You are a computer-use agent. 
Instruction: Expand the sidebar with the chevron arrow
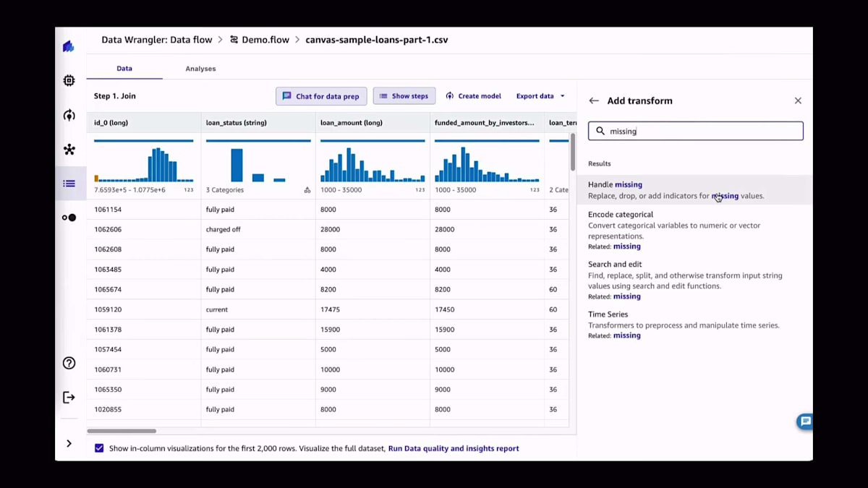coord(69,443)
